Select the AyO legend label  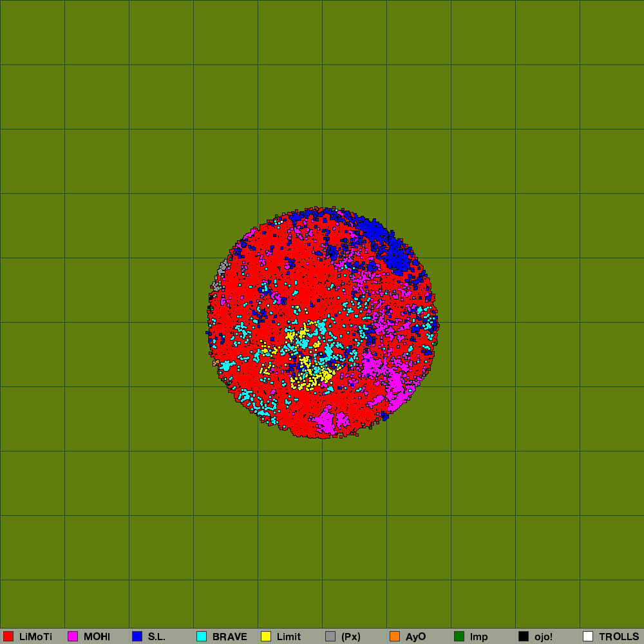(415, 637)
